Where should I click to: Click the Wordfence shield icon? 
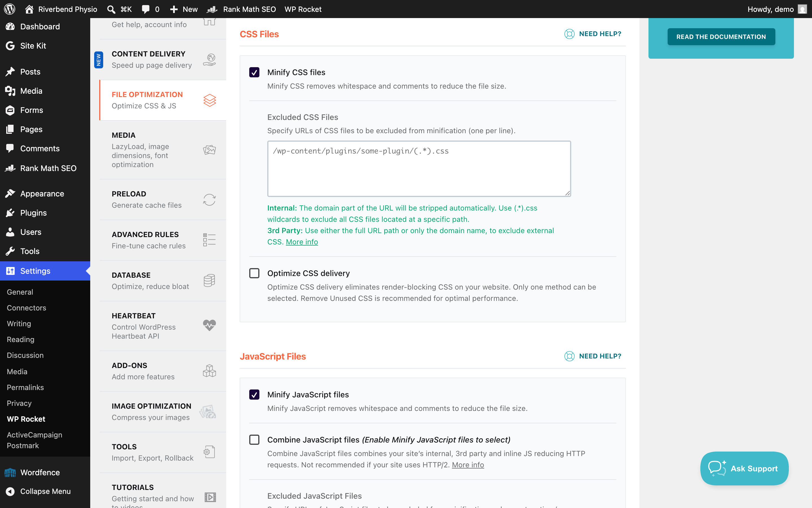coord(10,472)
